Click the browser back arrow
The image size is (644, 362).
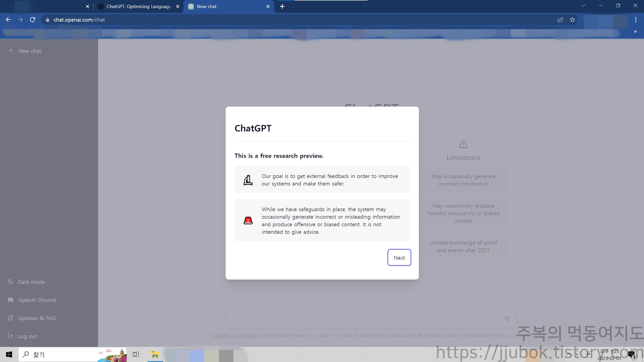[8, 20]
